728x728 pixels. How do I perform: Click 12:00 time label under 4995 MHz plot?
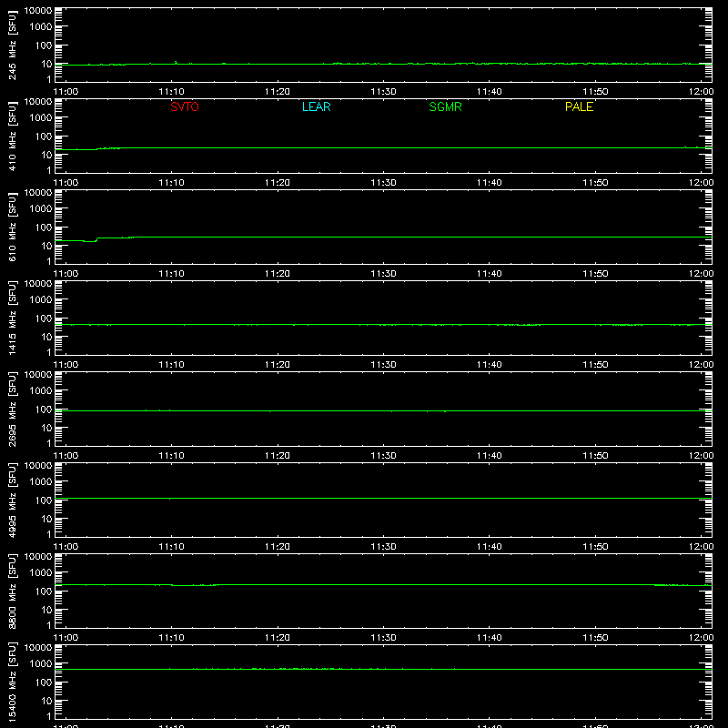click(x=701, y=547)
